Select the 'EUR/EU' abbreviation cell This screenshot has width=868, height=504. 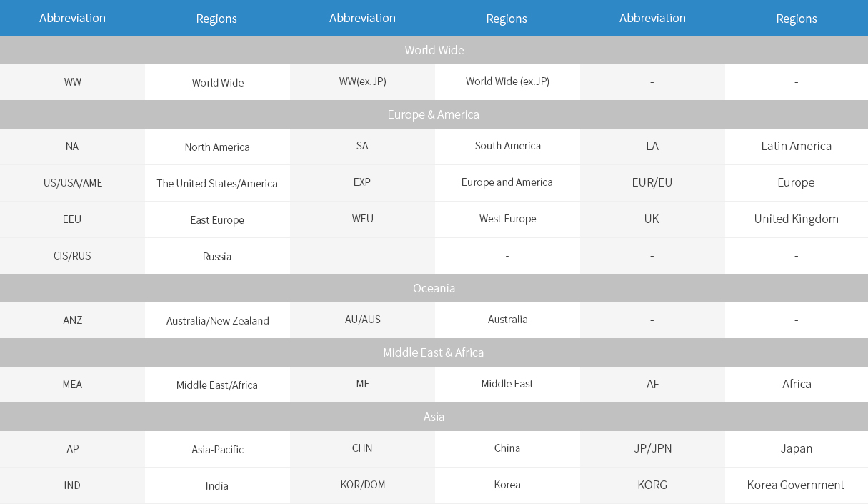(652, 182)
